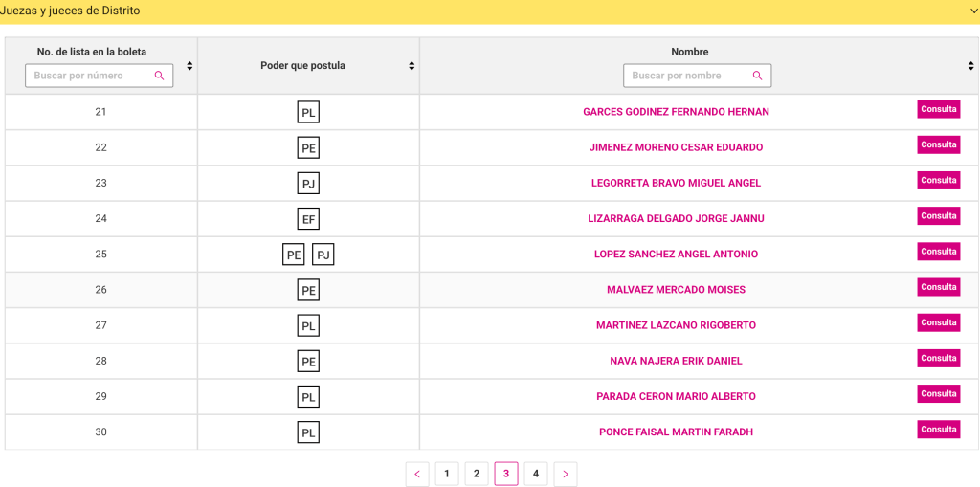The height and width of the screenshot is (487, 980).
Task: Collapse the Juezas y jueces de Distrito section
Action: click(972, 11)
